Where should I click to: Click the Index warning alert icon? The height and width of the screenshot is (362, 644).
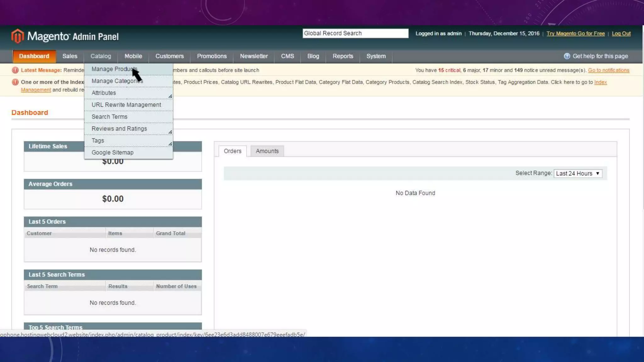[x=15, y=82]
